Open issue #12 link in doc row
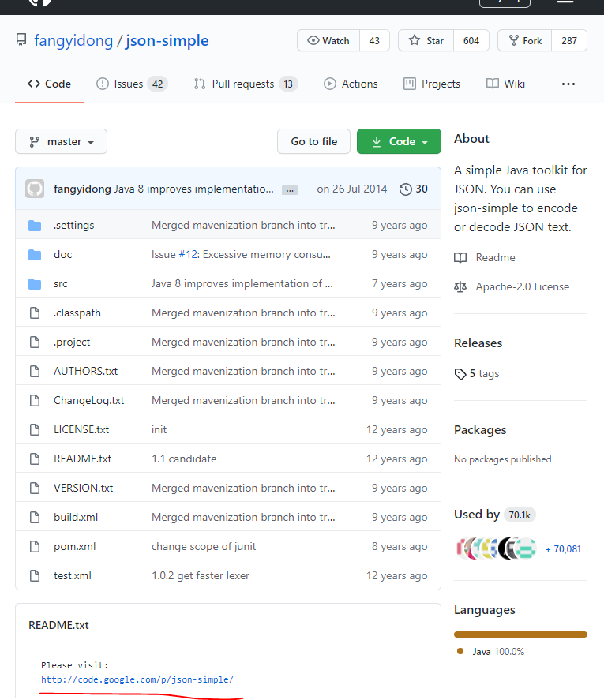604x700 pixels. [x=188, y=254]
